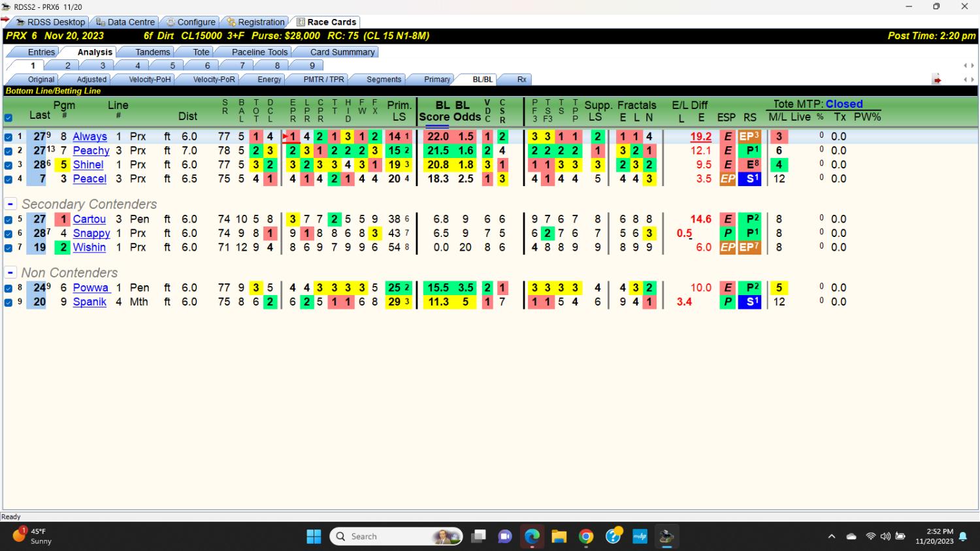Open the Get Help taskbar icon
The image size is (980, 551).
pos(613,537)
